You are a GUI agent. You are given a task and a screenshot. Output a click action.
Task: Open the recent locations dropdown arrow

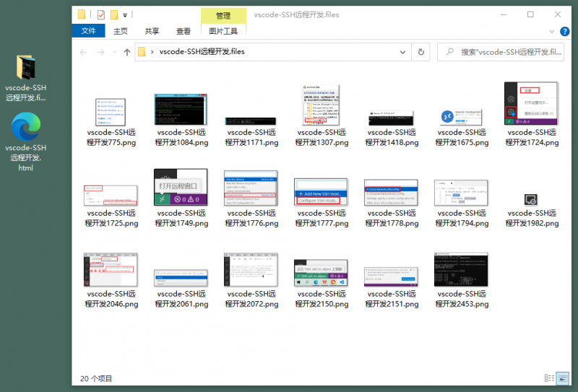(115, 52)
